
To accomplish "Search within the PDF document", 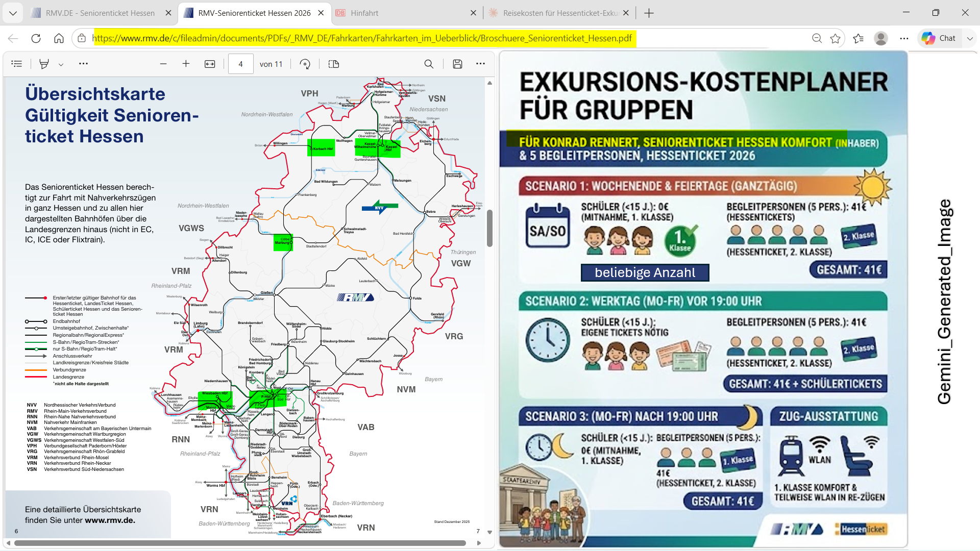I will pyautogui.click(x=429, y=64).
